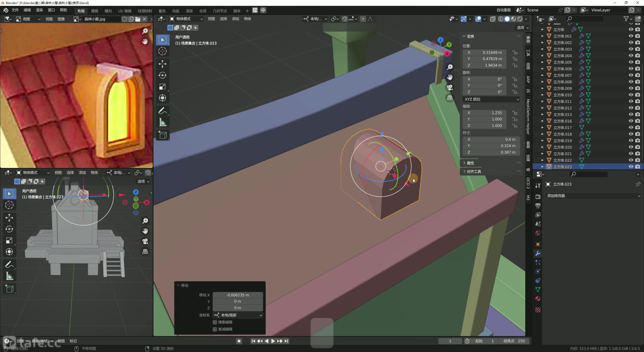Switch to the 建模 workspace tab
This screenshot has width=644, height=352.
(95, 11)
